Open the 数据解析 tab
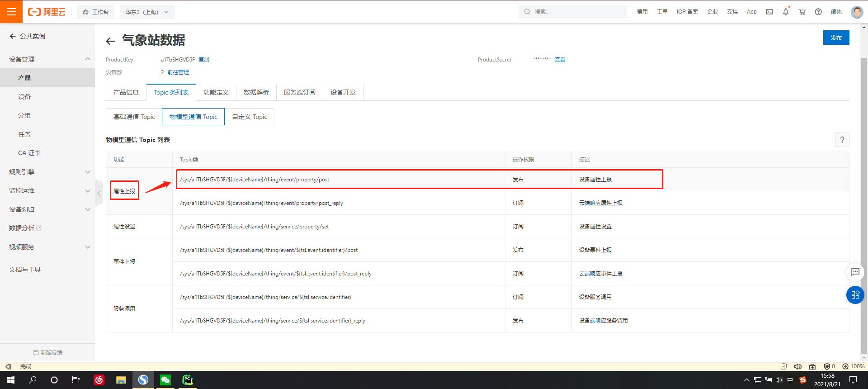The height and width of the screenshot is (389, 868). [x=256, y=92]
